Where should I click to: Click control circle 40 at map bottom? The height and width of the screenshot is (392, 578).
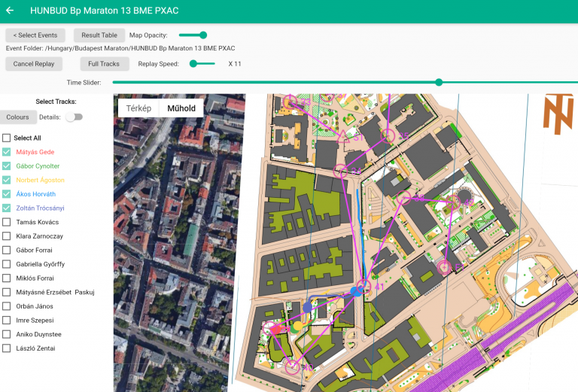click(x=291, y=366)
